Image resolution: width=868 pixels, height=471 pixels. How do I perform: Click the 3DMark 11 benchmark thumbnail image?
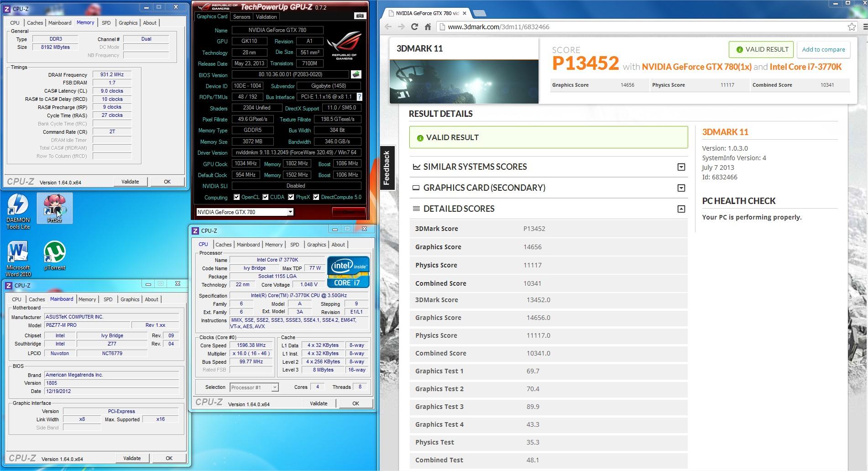[x=464, y=81]
